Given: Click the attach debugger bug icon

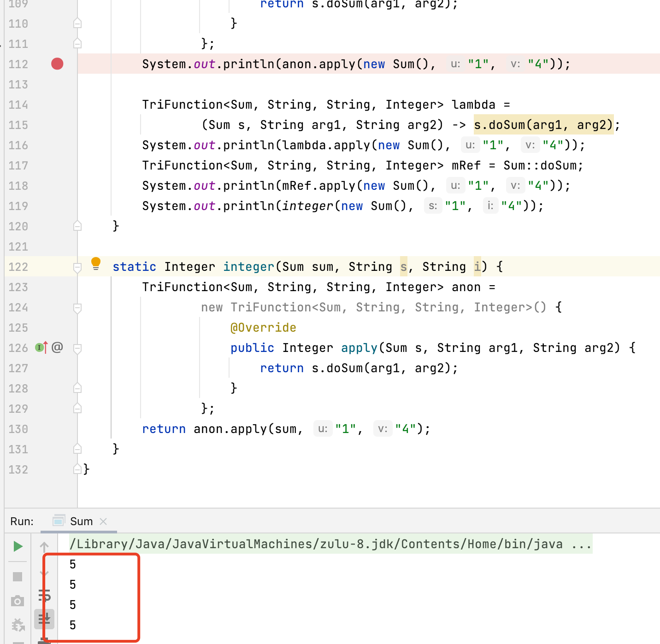Looking at the screenshot, I should pos(18,625).
